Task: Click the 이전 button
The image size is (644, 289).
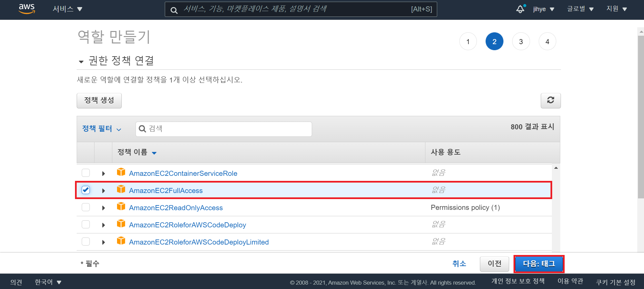Action: [494, 264]
